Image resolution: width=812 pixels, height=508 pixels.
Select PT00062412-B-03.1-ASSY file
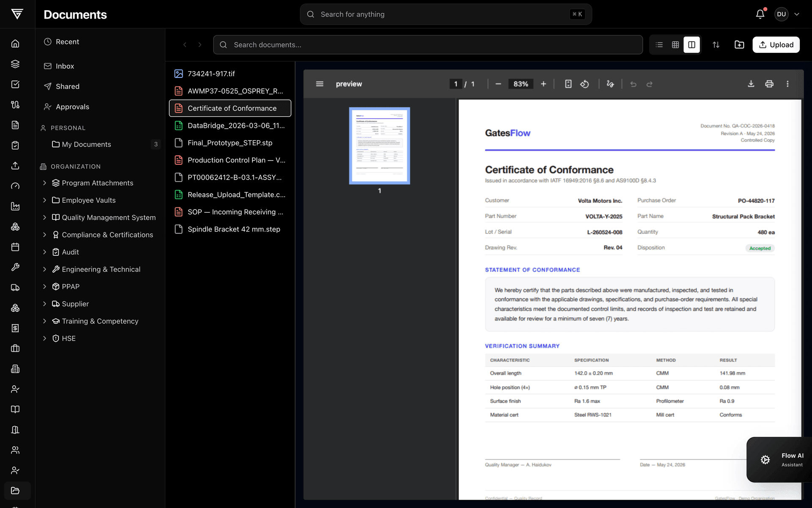[x=230, y=177]
